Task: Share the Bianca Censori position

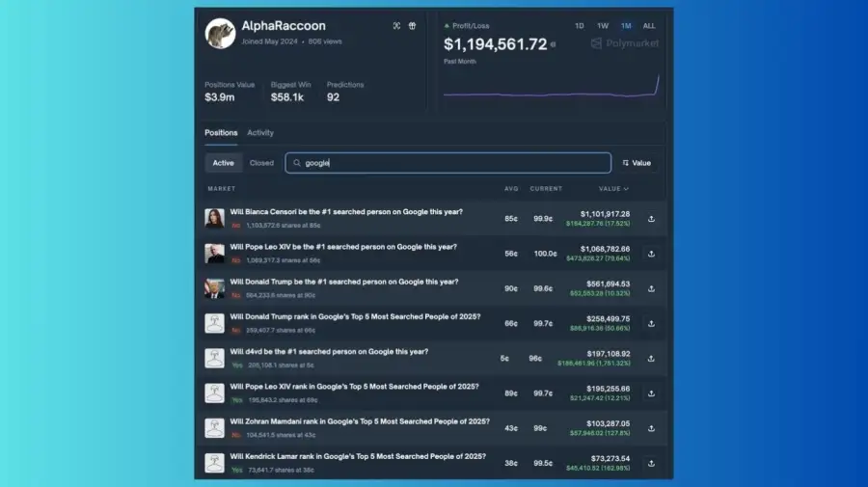Action: coord(651,219)
